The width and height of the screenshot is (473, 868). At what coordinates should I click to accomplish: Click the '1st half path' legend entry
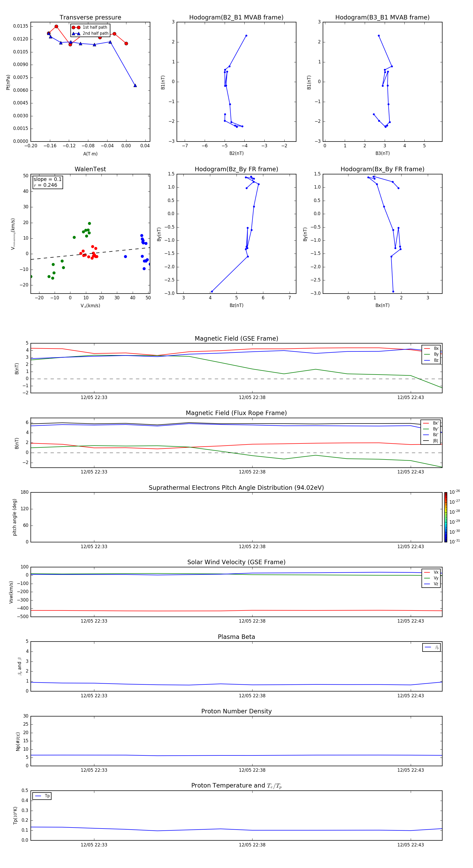(x=90, y=27)
